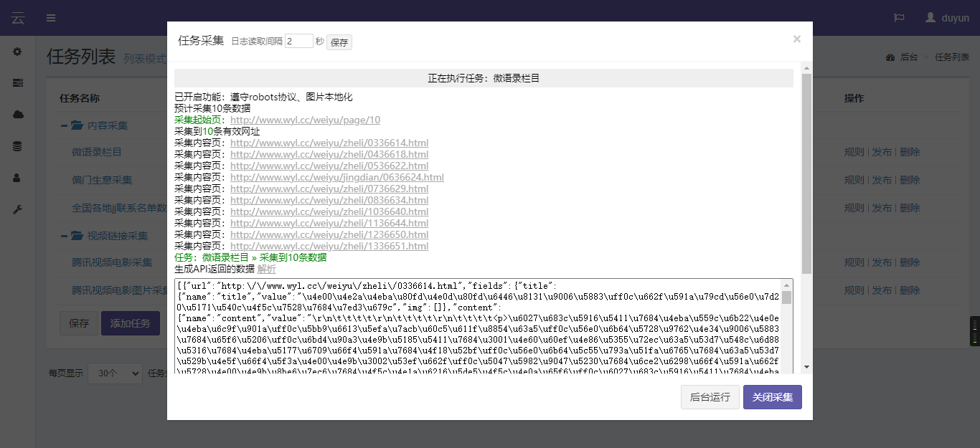Click the log panel vertical scrollbar down arrow
Viewport: 980px width, 448px height.
point(806,367)
